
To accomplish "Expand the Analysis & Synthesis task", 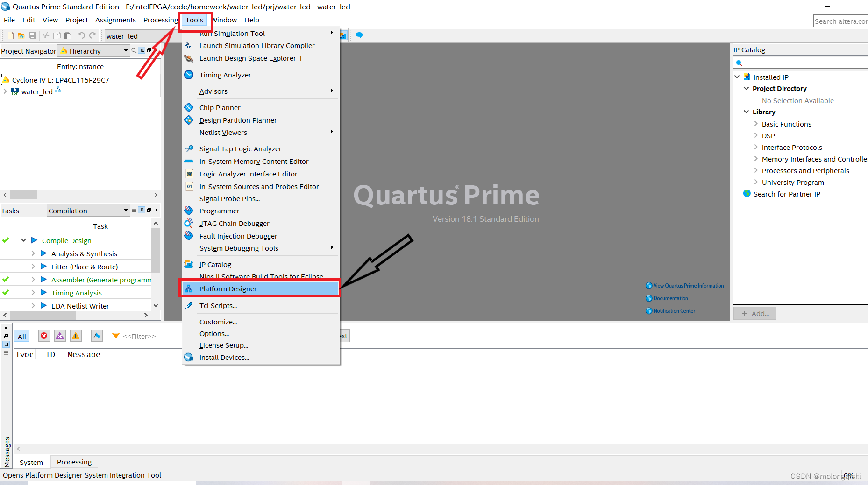I will [x=33, y=253].
